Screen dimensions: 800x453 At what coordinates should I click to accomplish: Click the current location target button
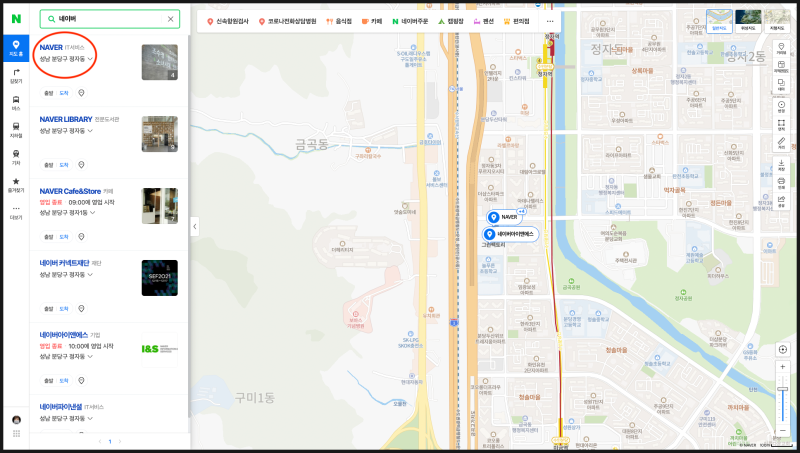coord(783,349)
